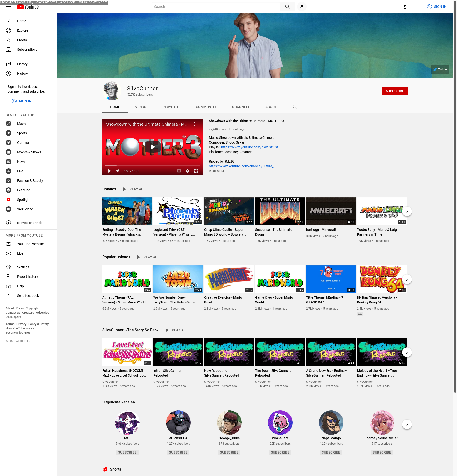The image size is (457, 476).
Task: Open the hamburger guide menu icon
Action: pyautogui.click(x=9, y=7)
